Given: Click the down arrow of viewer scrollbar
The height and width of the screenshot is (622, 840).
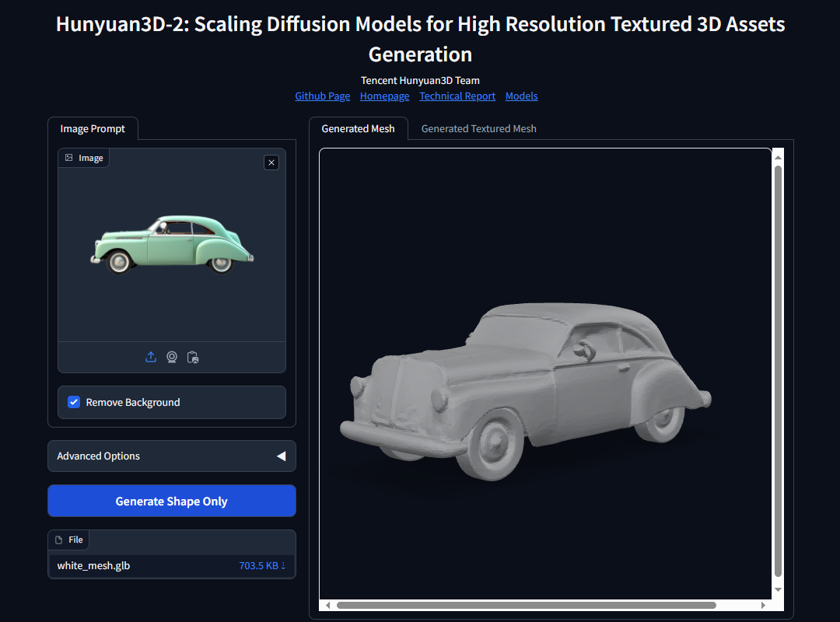Looking at the screenshot, I should pos(778,590).
